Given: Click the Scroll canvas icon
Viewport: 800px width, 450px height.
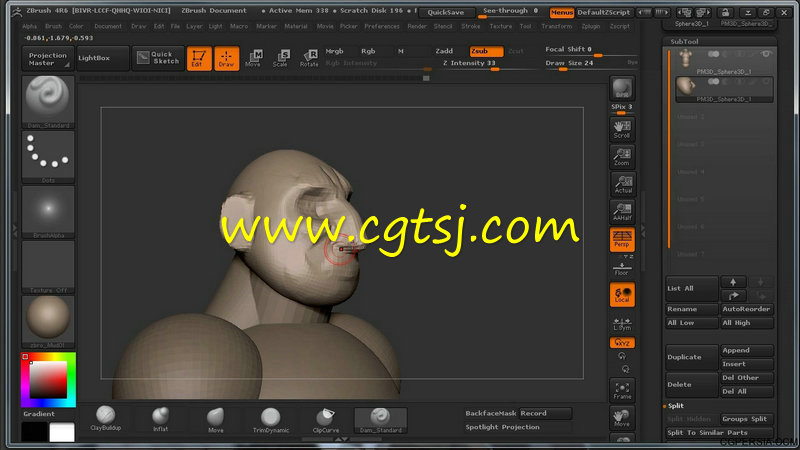Looking at the screenshot, I should (x=622, y=129).
